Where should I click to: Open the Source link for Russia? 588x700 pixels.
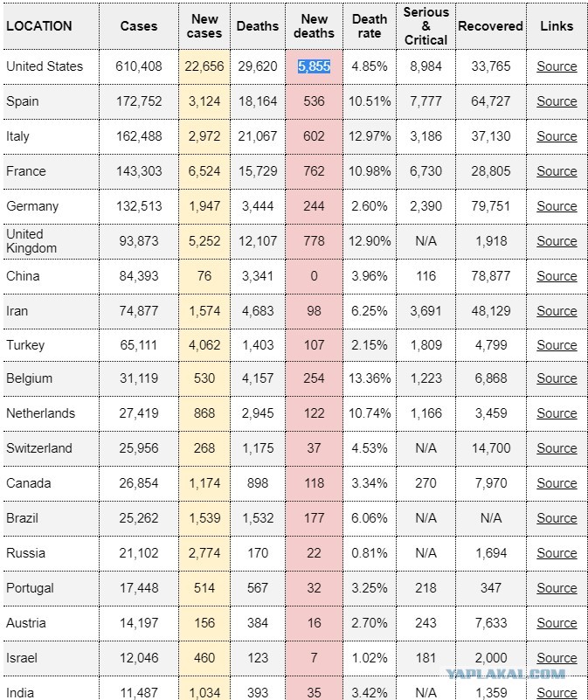tap(557, 553)
